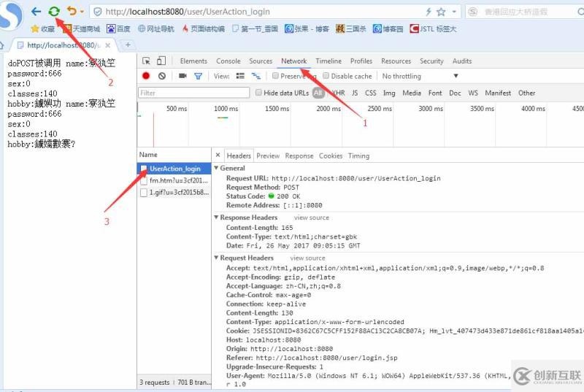584x392 pixels.
Task: Filter requests by Media type
Action: (x=412, y=93)
